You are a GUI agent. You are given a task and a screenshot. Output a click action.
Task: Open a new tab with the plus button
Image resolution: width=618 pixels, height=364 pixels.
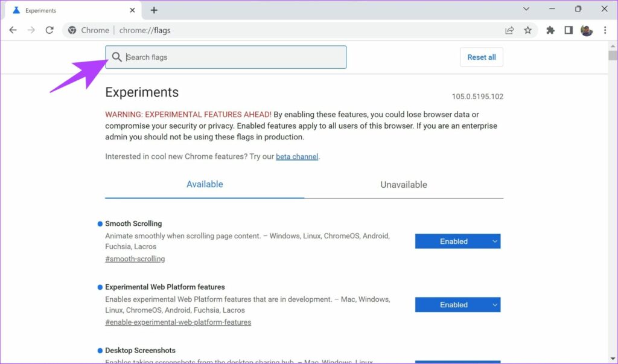(154, 10)
